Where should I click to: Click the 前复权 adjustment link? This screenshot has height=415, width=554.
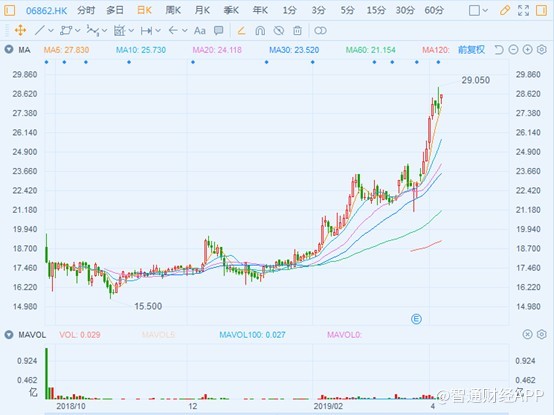click(x=471, y=49)
